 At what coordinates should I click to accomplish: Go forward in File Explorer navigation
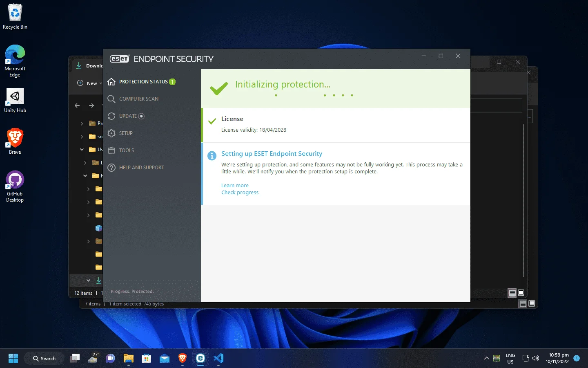pyautogui.click(x=91, y=105)
